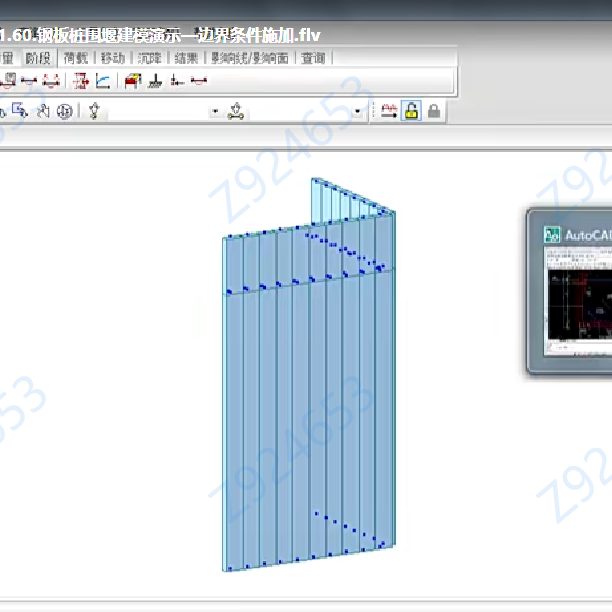Switch to the 移动 tab
This screenshot has height=612, width=612.
pos(112,58)
